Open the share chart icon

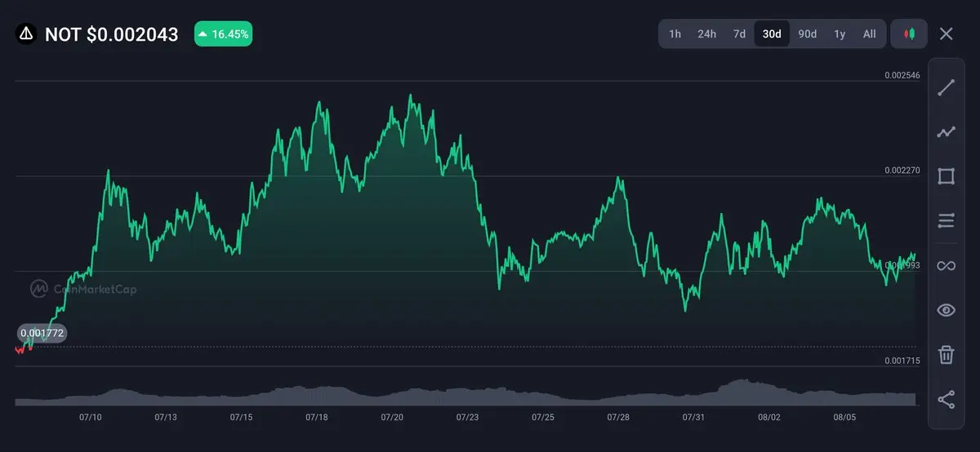tap(946, 400)
